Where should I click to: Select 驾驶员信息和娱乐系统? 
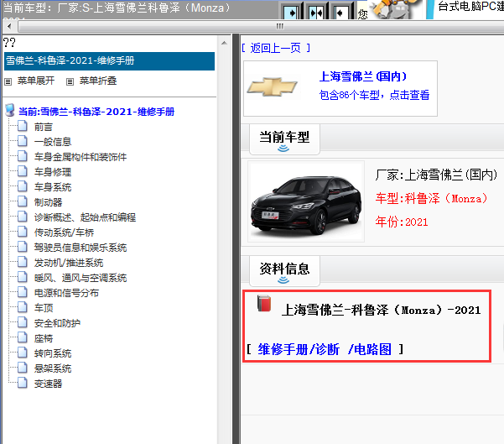pos(81,248)
